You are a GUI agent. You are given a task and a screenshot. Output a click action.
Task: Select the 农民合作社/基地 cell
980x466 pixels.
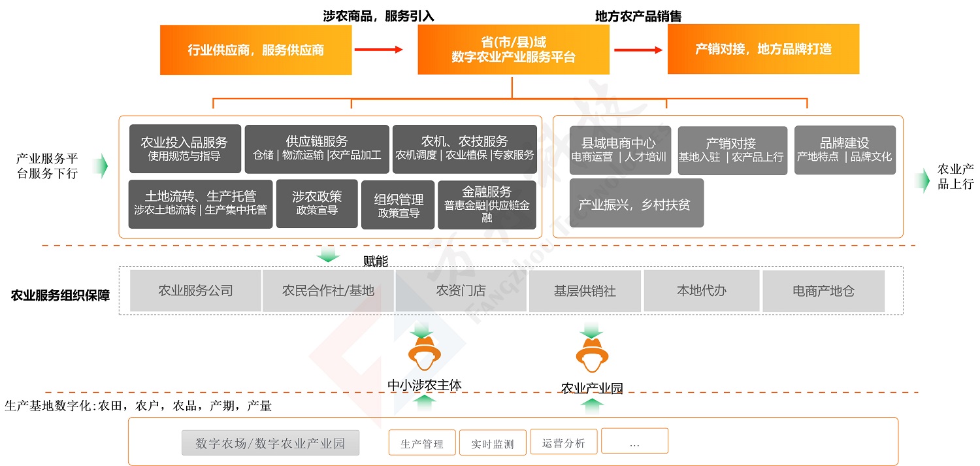(329, 291)
